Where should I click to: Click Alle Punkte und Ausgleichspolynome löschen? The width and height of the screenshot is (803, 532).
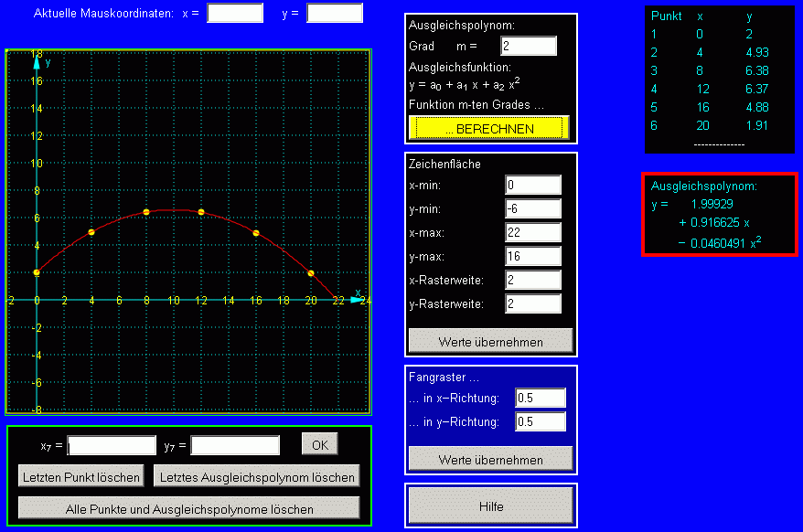pyautogui.click(x=189, y=508)
